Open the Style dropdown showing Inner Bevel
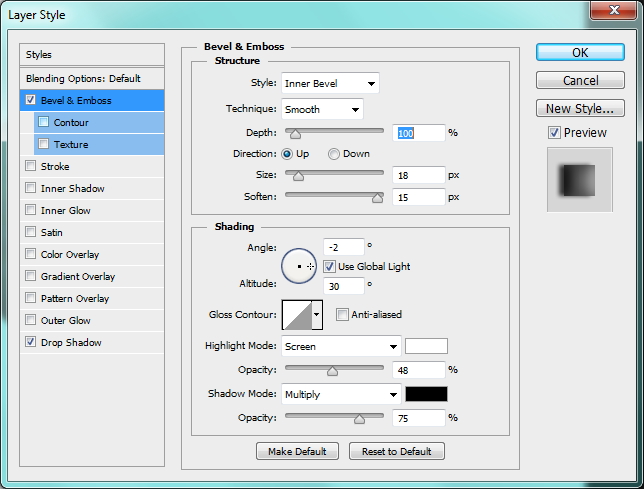 pos(330,83)
